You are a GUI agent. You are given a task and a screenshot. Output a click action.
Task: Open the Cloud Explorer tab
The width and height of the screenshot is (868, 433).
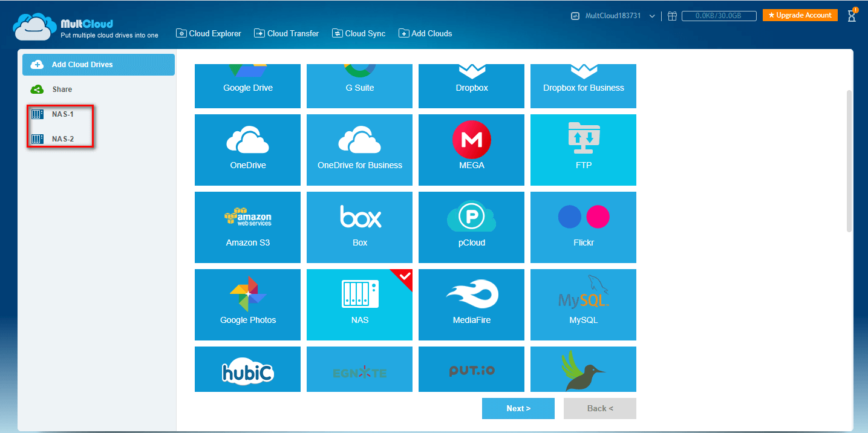tap(209, 33)
